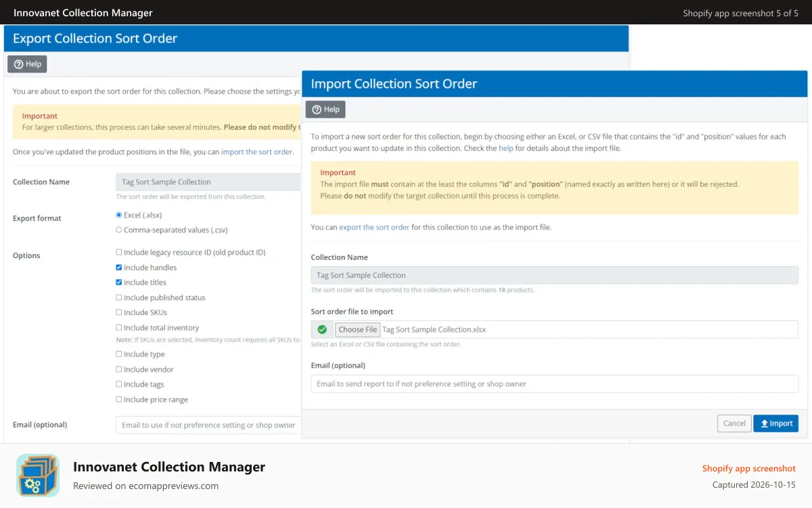
Task: Uncheck Include handles option
Action: pos(119,268)
